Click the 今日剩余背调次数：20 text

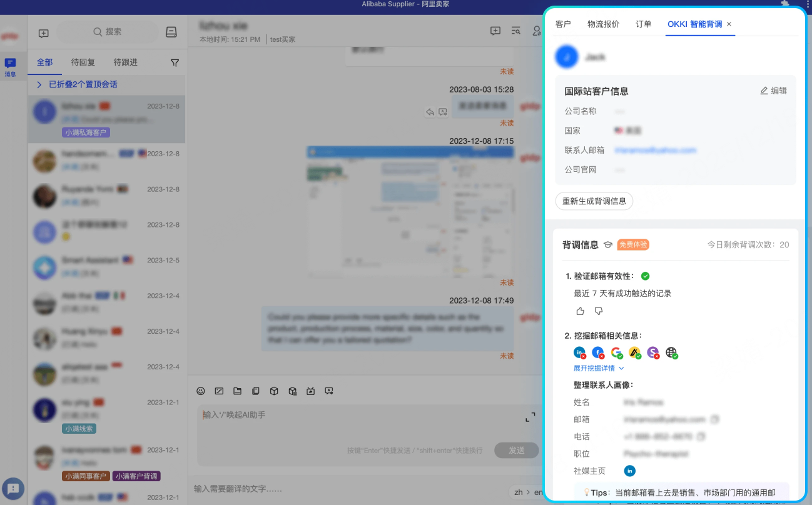tap(748, 245)
